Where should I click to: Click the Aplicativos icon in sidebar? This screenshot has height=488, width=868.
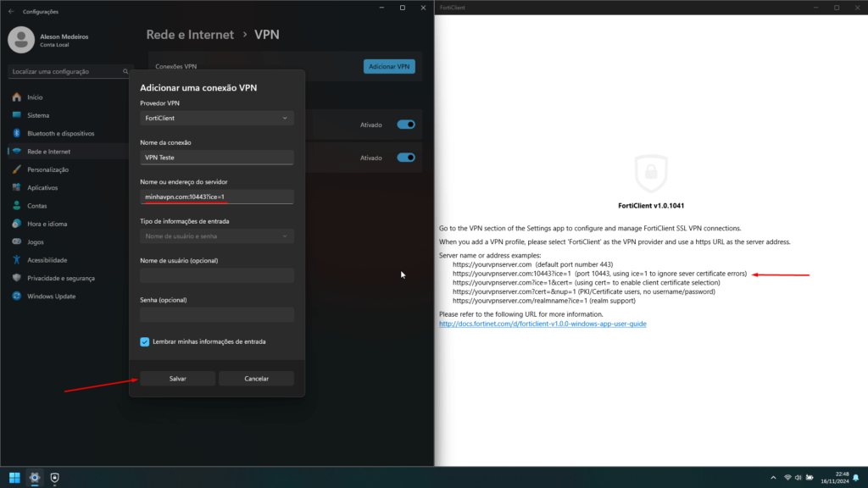tap(17, 187)
